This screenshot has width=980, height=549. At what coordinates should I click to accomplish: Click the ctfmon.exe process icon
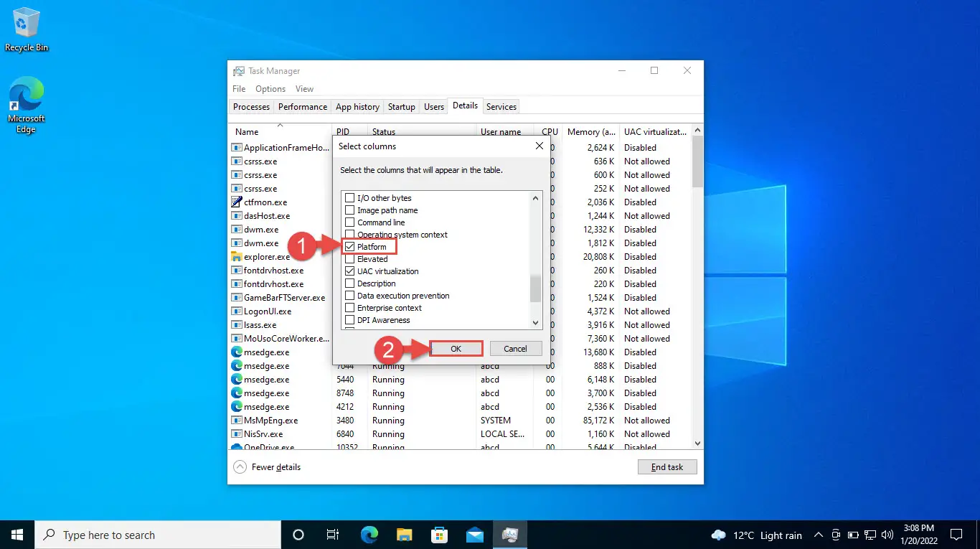coord(237,202)
